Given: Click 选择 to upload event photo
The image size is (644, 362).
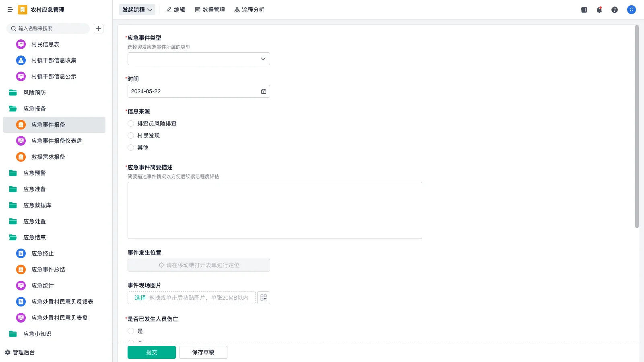Looking at the screenshot, I should [140, 298].
